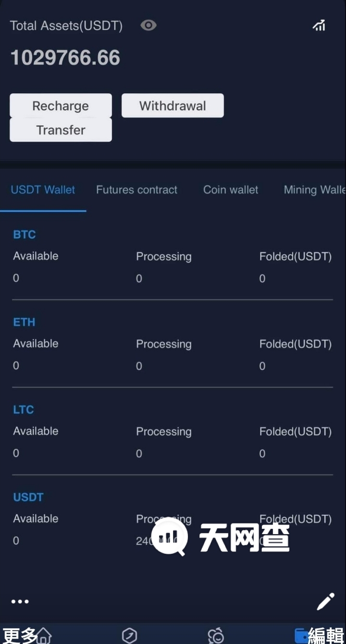Switch to USDT Wallet tab

[43, 190]
